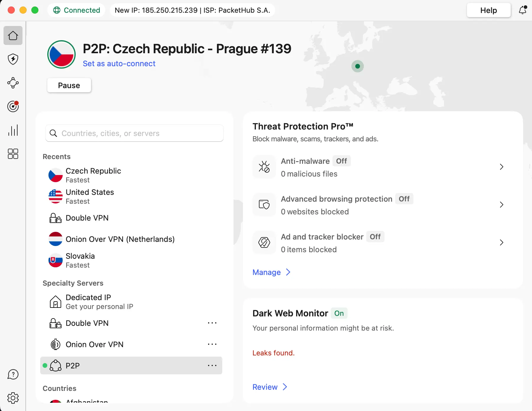The image size is (532, 411).
Task: Open Threat Protection from the sidebar shield icon
Action: [13, 59]
